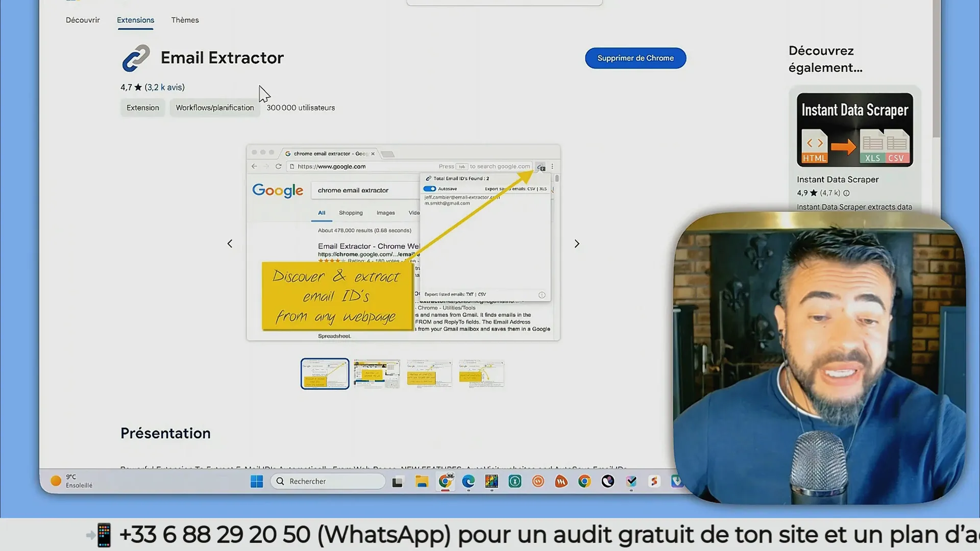This screenshot has width=980, height=551.
Task: Open the second Chrome taskbar icon
Action: 584,481
